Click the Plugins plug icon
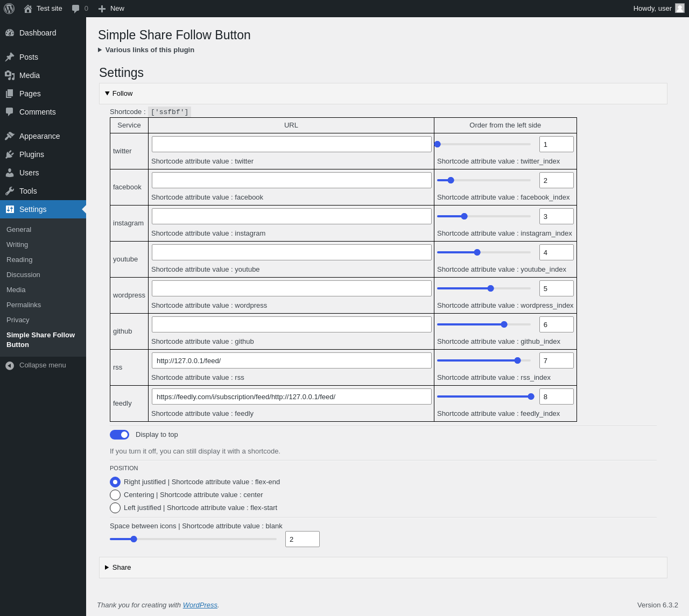This screenshot has width=689, height=616. (x=10, y=154)
